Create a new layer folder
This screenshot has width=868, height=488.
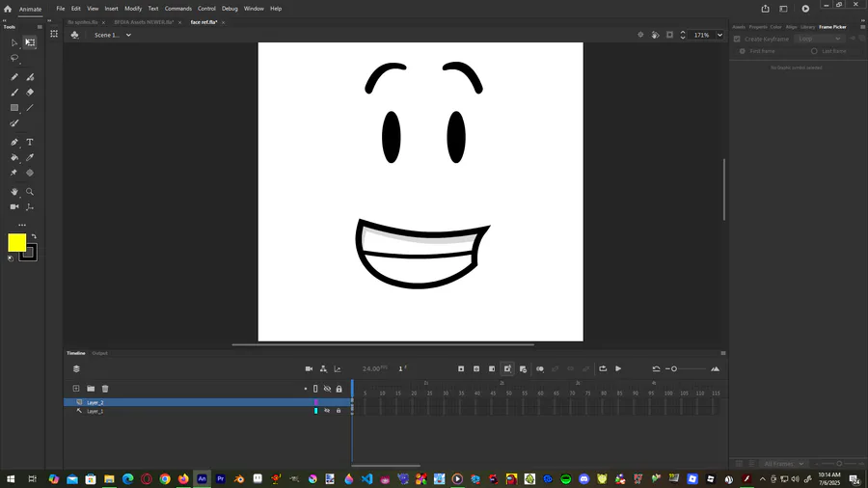(x=91, y=389)
